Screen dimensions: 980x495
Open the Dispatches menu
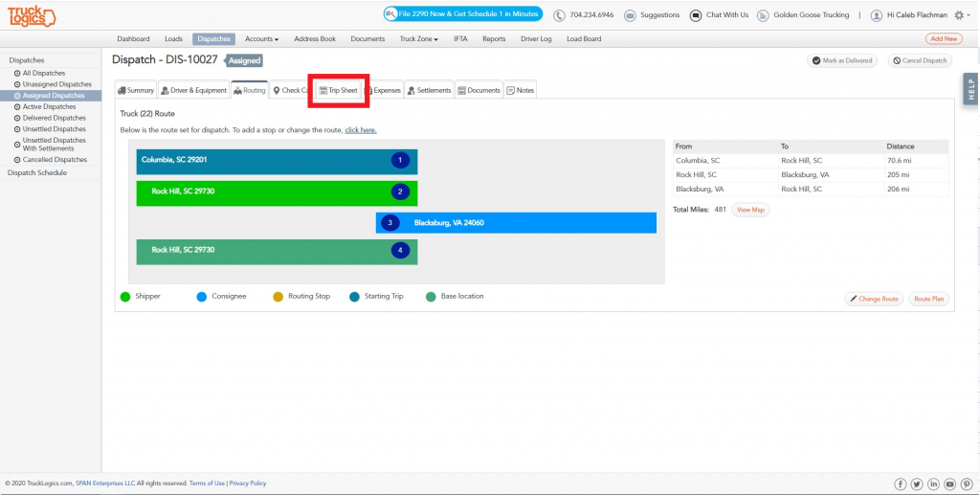(213, 38)
